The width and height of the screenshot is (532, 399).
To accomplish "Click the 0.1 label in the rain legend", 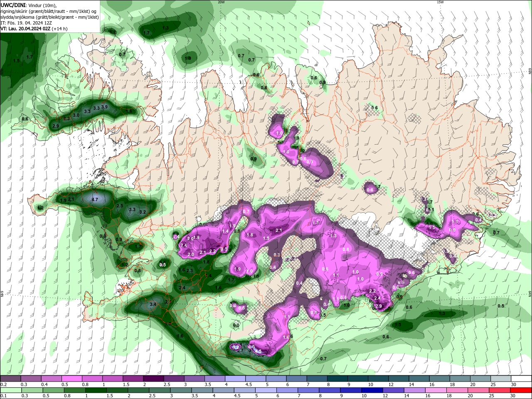I will point(4,396).
